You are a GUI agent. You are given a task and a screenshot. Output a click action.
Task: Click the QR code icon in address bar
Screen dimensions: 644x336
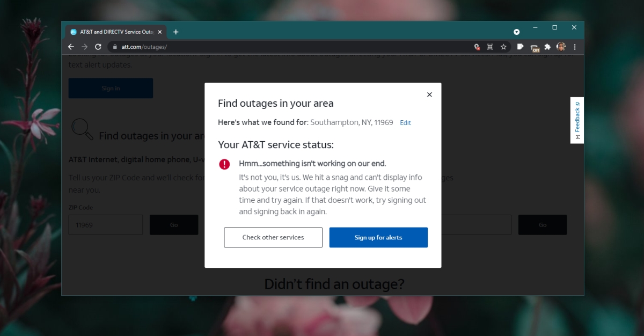coord(490,47)
